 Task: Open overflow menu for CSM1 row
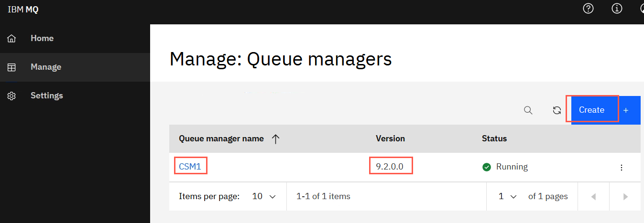[x=622, y=167]
